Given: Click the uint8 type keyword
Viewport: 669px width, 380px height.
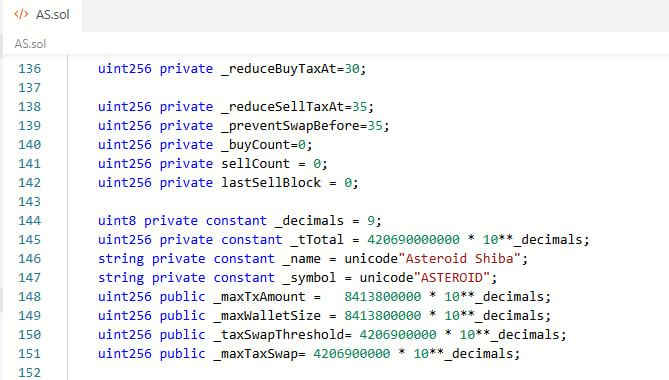Looking at the screenshot, I should 117,220.
